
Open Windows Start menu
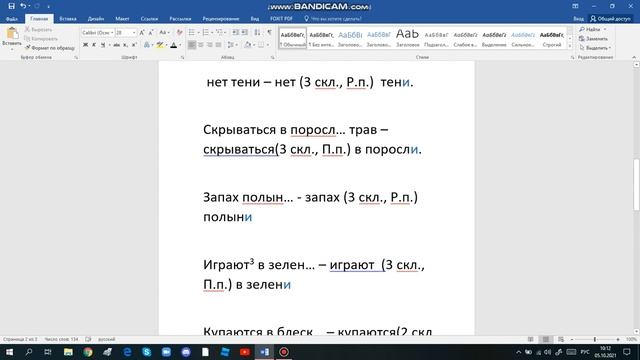(9, 352)
